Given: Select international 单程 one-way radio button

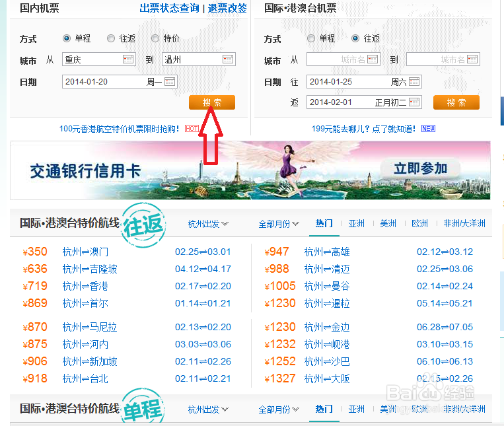Looking at the screenshot, I should (311, 38).
